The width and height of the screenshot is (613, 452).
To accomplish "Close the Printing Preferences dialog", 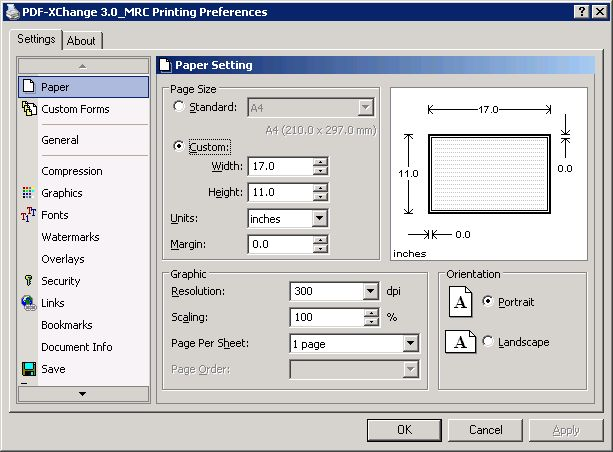I will 599,12.
